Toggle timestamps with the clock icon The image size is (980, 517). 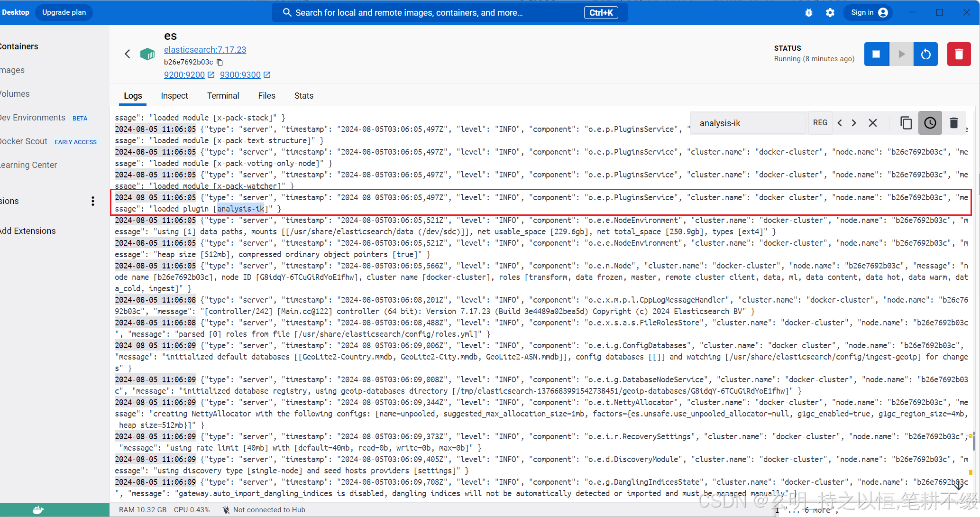930,122
